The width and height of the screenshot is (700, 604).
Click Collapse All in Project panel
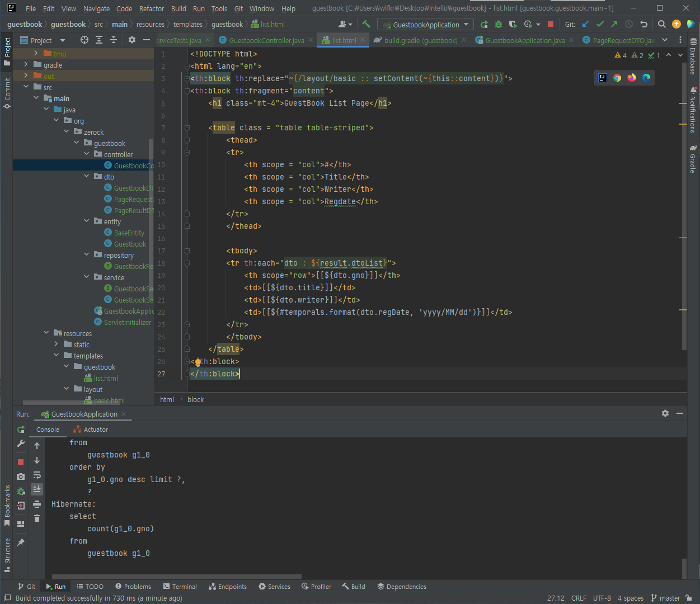tap(114, 40)
